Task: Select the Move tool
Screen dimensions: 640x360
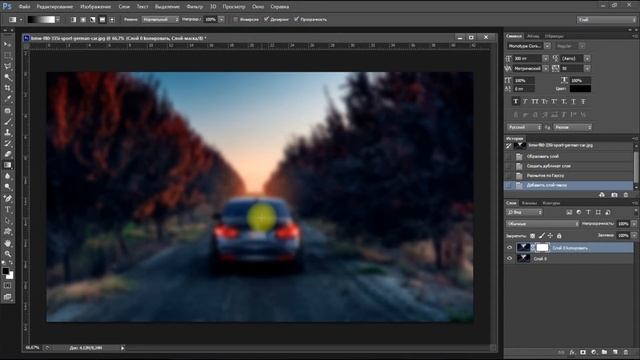Action: point(7,44)
